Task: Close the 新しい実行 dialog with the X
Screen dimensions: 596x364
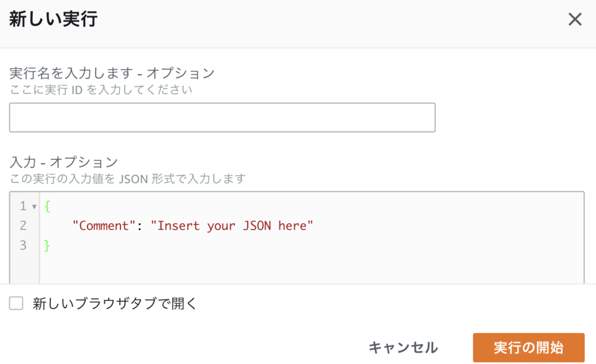Action: click(574, 19)
